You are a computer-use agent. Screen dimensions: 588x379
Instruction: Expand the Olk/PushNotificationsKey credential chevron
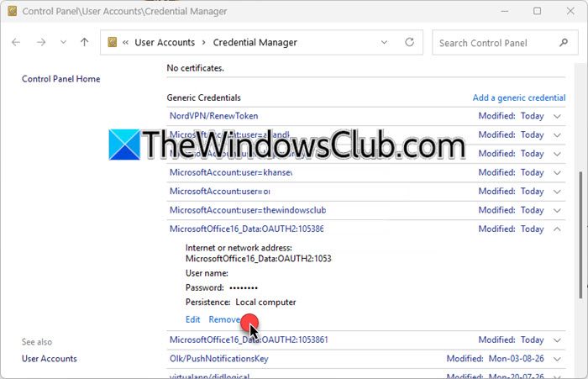point(557,359)
